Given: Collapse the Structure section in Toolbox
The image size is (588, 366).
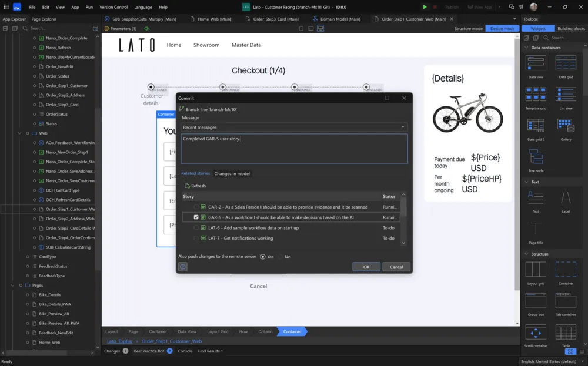Looking at the screenshot, I should (526, 254).
